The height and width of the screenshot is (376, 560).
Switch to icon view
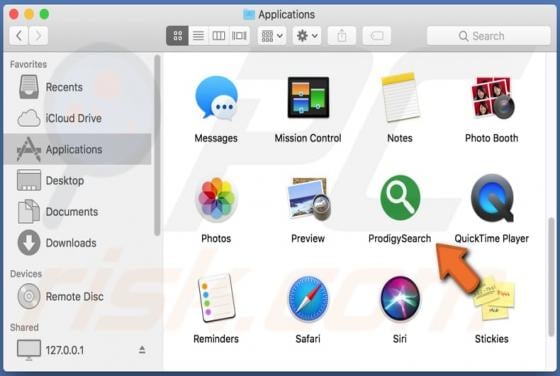[x=177, y=36]
